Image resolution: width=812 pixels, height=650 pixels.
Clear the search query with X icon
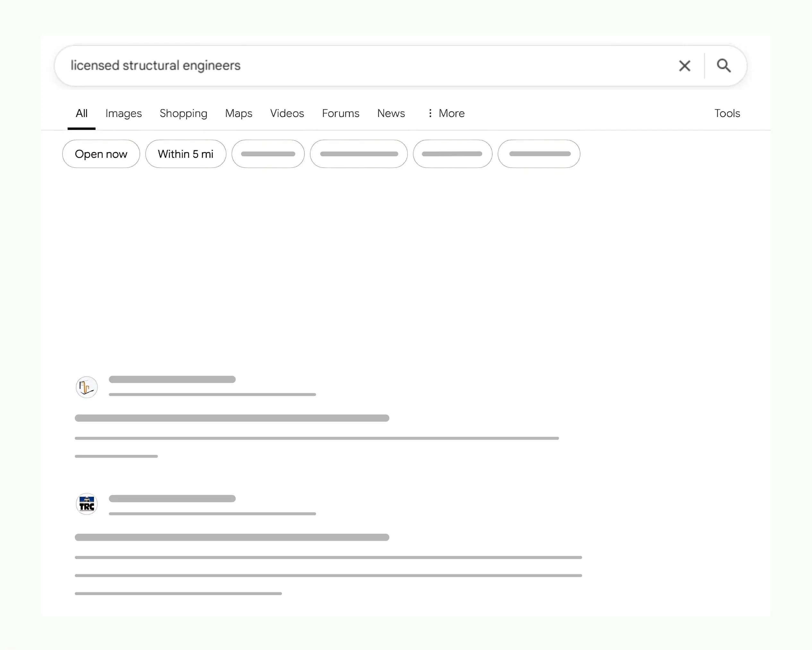pos(684,66)
